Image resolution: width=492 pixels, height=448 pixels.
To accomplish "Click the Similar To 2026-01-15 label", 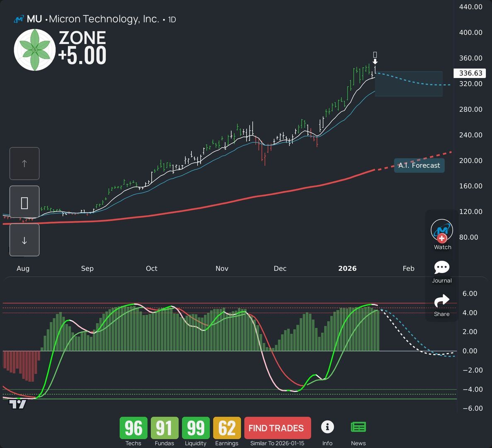I will (x=277, y=443).
